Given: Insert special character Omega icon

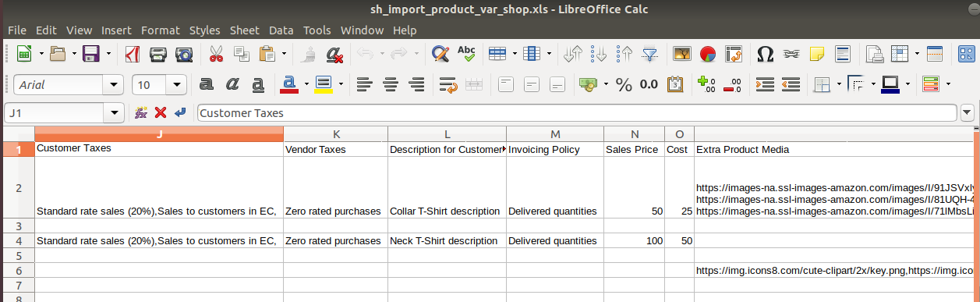Looking at the screenshot, I should coord(766,55).
